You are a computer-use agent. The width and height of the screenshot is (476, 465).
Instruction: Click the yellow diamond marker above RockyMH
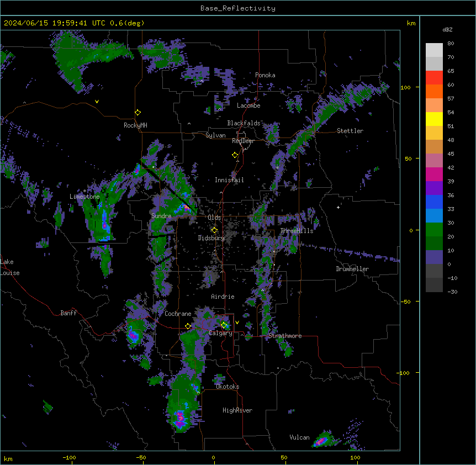click(138, 113)
